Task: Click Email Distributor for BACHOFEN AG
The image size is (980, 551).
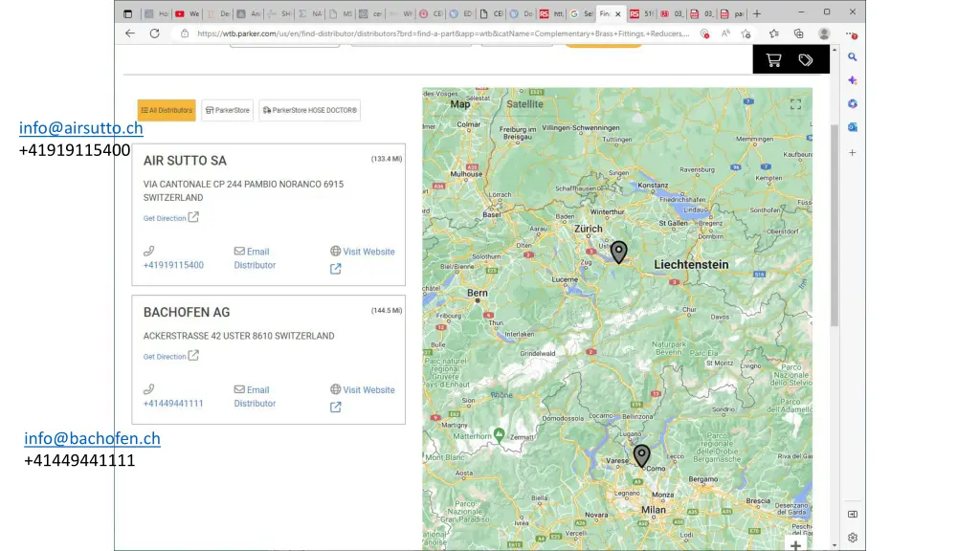Action: (x=255, y=397)
